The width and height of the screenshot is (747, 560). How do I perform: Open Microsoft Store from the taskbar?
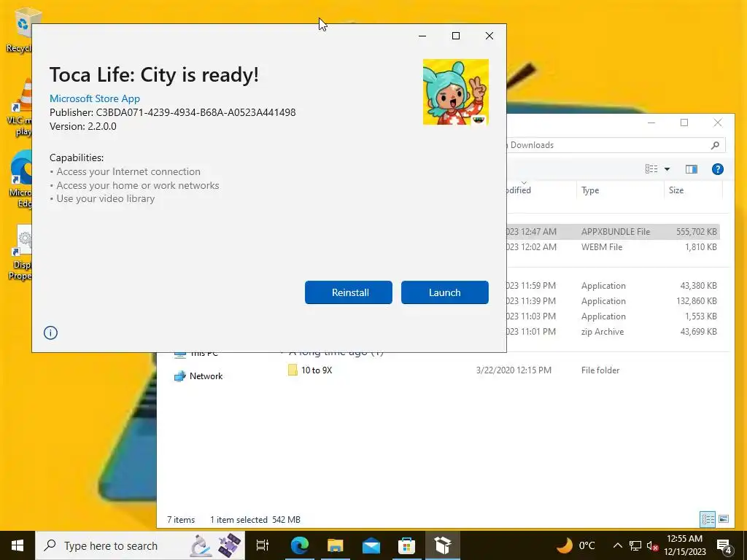tap(406, 545)
